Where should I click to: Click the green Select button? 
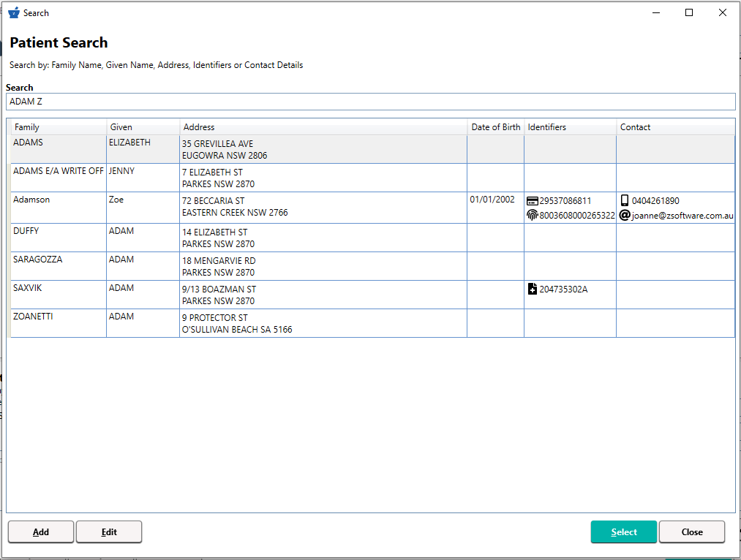click(x=624, y=532)
